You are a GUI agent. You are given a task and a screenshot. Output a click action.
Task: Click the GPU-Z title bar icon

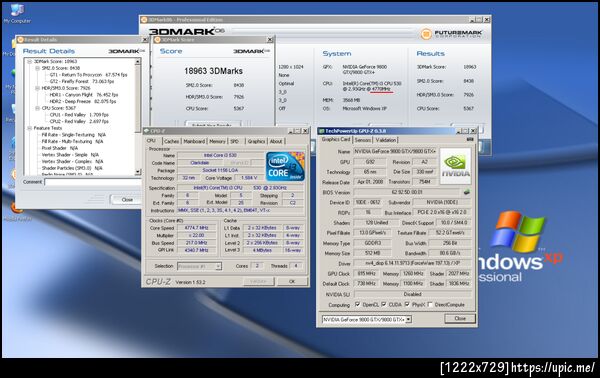(x=321, y=131)
